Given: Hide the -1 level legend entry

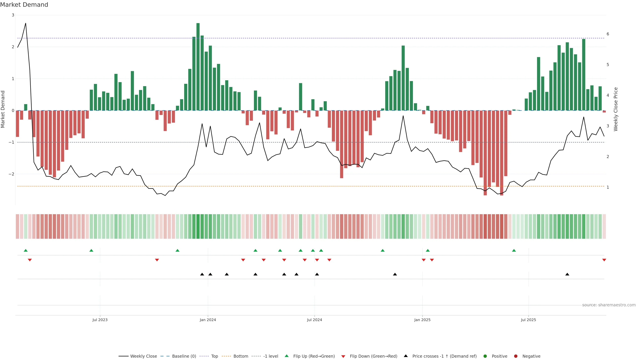Looking at the screenshot, I should (271, 356).
